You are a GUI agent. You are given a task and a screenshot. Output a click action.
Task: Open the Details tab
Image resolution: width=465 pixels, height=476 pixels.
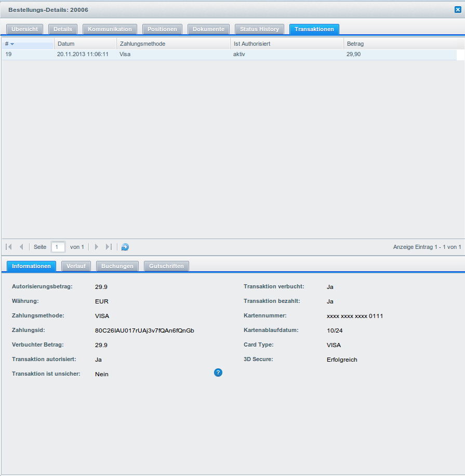[x=63, y=29]
